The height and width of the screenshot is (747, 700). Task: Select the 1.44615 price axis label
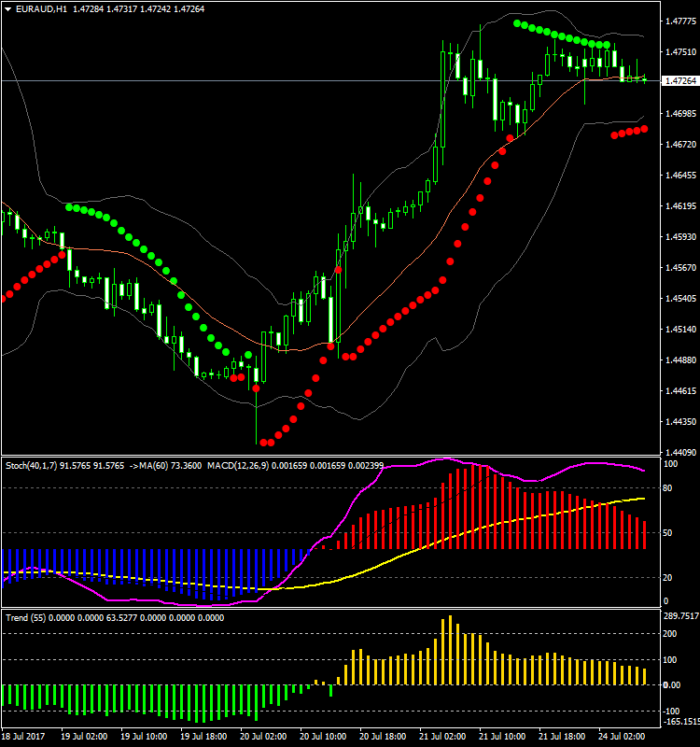point(680,391)
